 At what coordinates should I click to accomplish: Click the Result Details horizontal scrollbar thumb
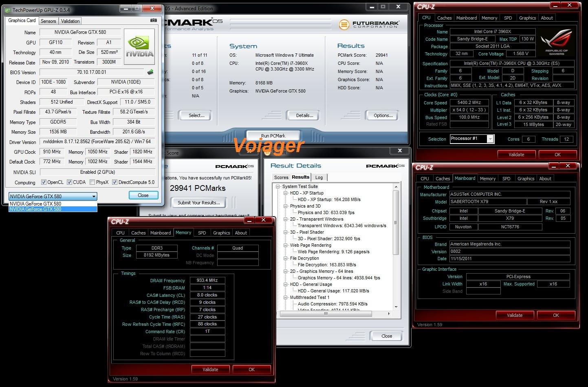326,314
